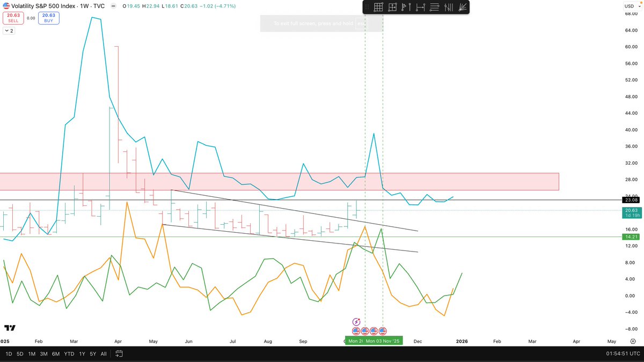
Task: Select the Gann square fixed tool
Action: pos(392,7)
